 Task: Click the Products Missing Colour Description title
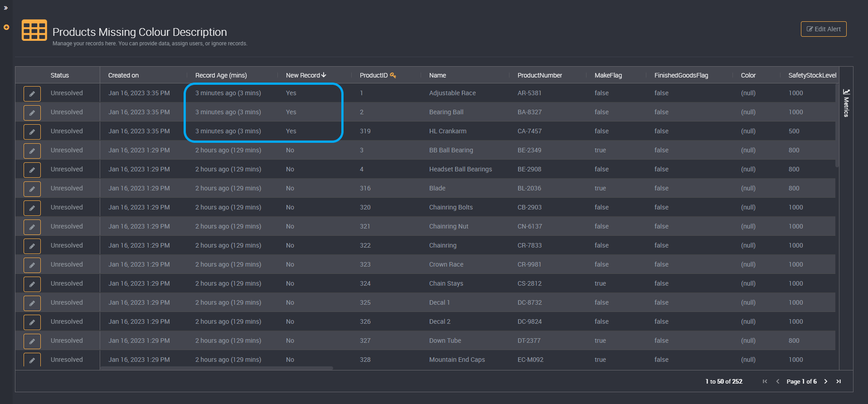140,32
